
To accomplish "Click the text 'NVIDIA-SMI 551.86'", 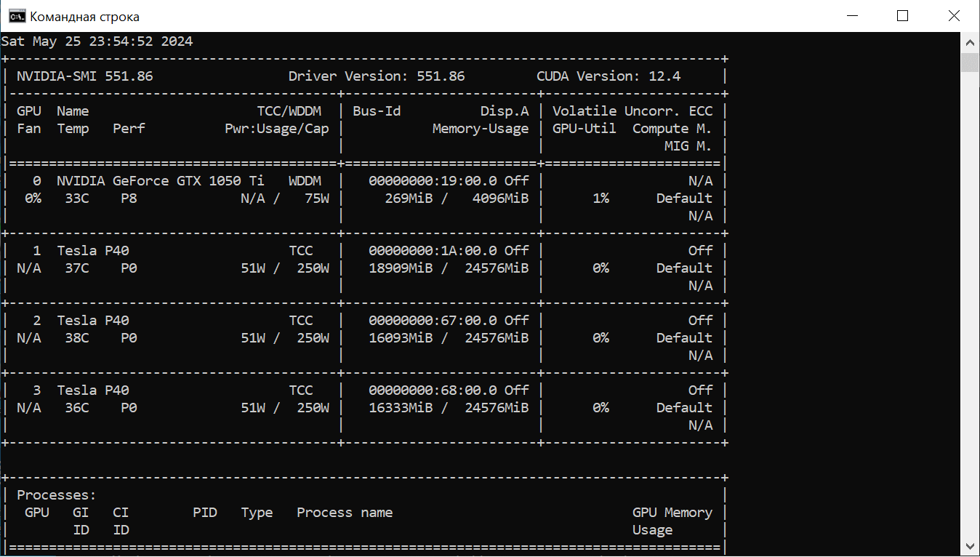I will pyautogui.click(x=85, y=76).
